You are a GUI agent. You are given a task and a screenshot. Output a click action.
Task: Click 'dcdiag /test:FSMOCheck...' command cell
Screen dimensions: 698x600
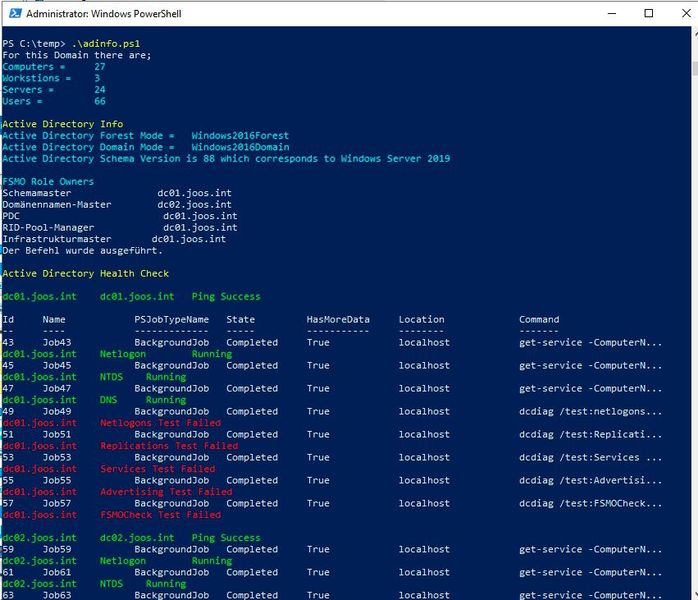pos(590,503)
